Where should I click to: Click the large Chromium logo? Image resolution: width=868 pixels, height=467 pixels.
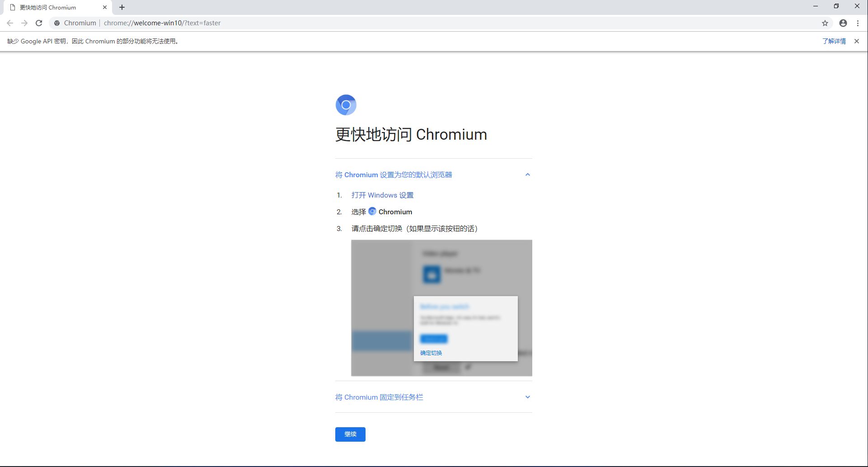click(346, 105)
